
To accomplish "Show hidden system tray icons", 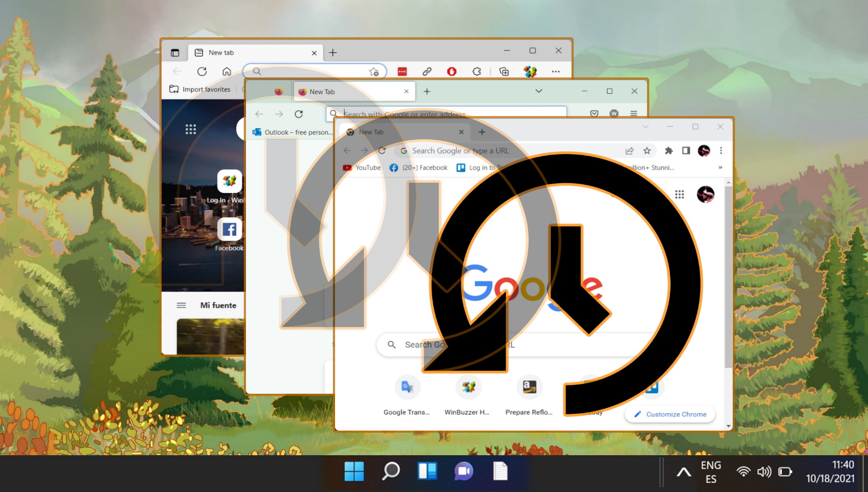I will [683, 472].
